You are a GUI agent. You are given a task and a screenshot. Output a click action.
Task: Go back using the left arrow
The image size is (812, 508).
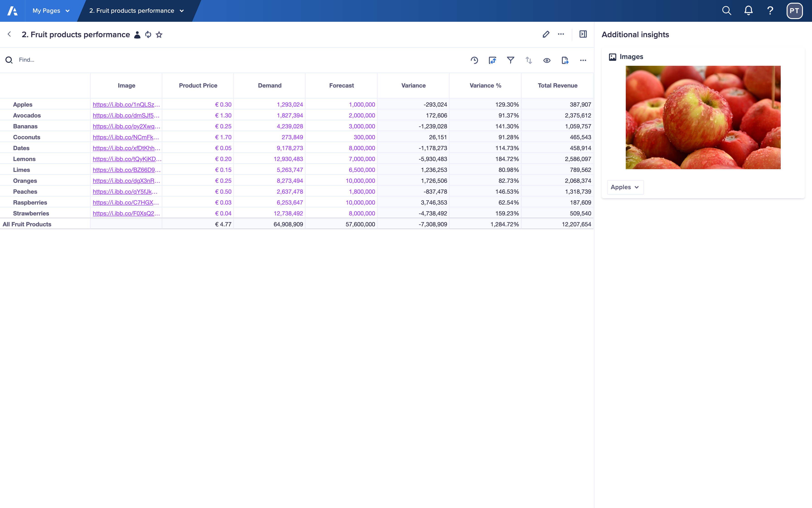point(9,34)
